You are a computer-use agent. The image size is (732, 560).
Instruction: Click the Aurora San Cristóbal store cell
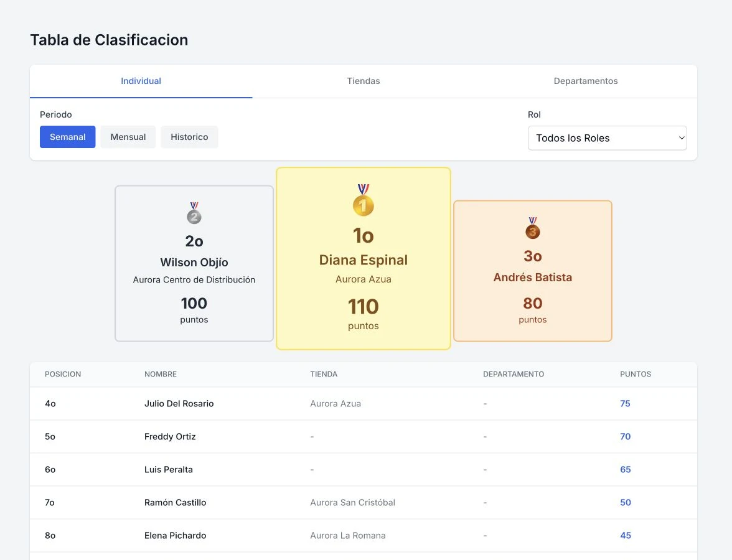click(x=352, y=503)
